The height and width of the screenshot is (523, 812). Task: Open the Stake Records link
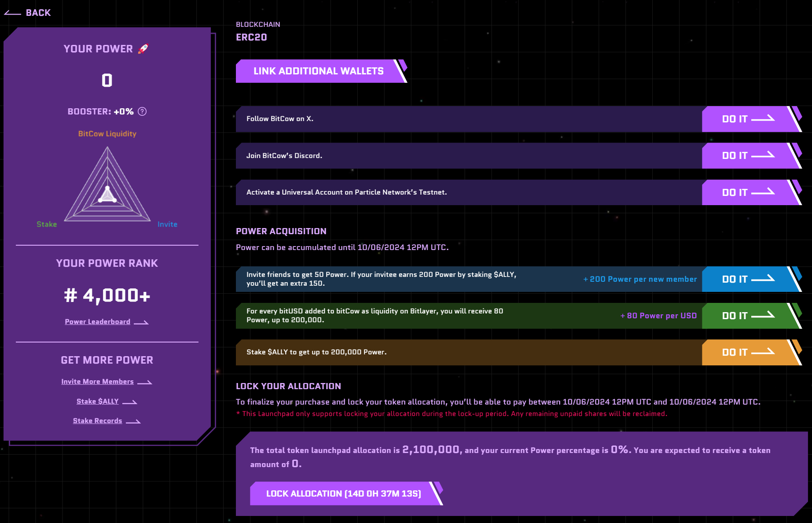[107, 421]
